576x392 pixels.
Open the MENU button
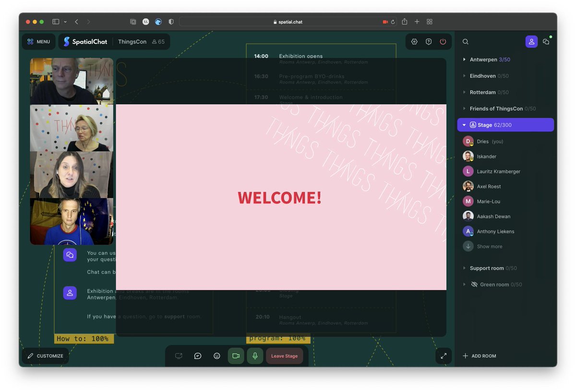(x=38, y=42)
